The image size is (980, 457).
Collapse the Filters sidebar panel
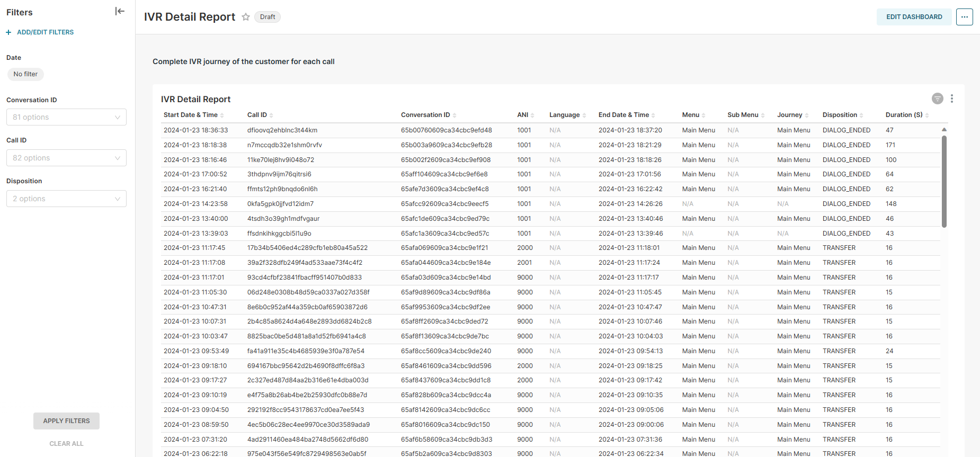(120, 11)
